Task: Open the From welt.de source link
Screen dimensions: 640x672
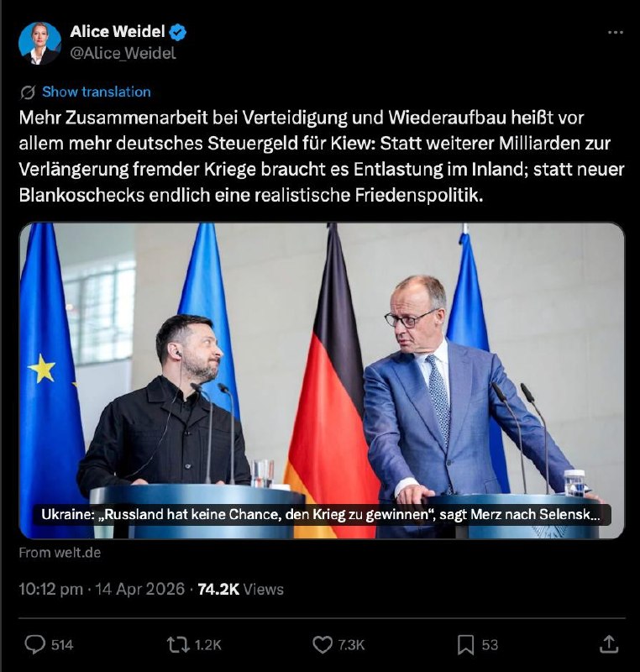Action: point(60,553)
